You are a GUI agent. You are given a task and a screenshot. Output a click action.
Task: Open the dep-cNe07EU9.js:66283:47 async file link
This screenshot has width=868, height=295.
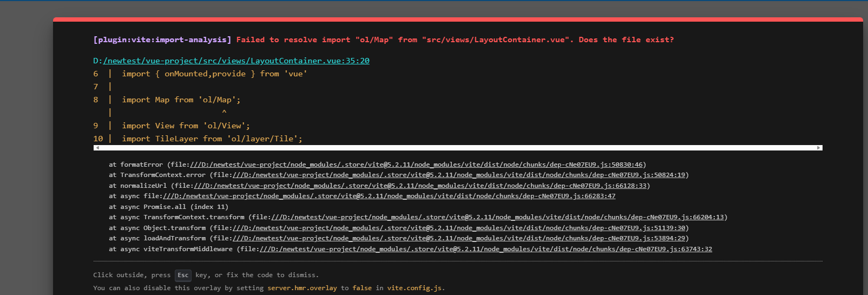tap(389, 196)
